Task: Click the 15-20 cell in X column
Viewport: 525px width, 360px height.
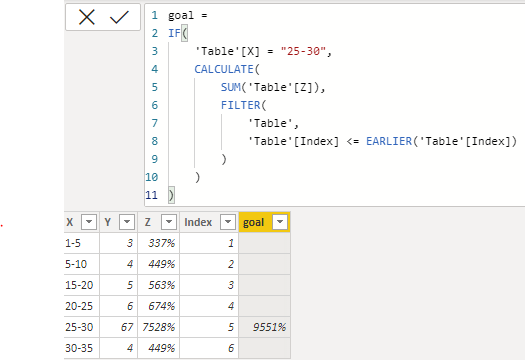Action: point(81,285)
